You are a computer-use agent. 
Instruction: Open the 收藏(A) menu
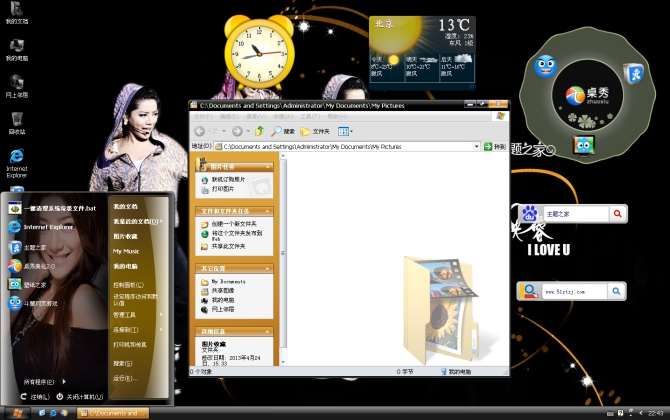pyautogui.click(x=283, y=116)
